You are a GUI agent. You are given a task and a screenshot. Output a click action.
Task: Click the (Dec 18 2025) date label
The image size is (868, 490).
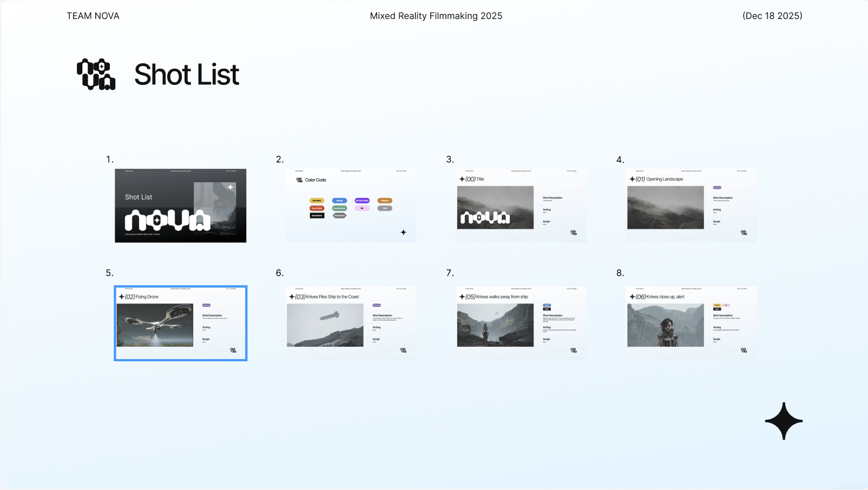point(772,16)
